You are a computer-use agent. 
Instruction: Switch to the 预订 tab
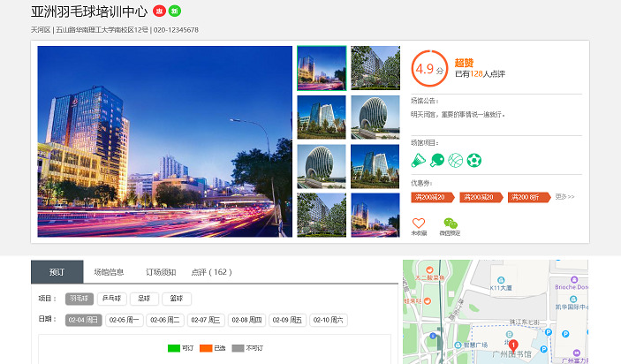57,272
